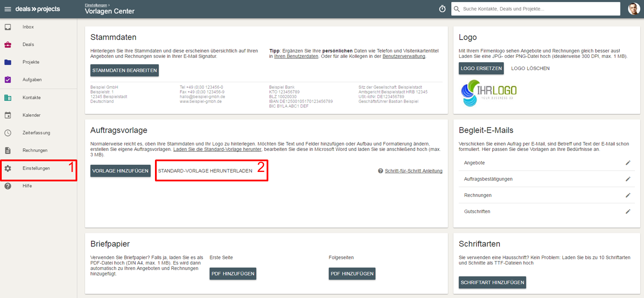
Task: Click the hallo@beispiel-gmbh.de text
Action: coord(202,96)
